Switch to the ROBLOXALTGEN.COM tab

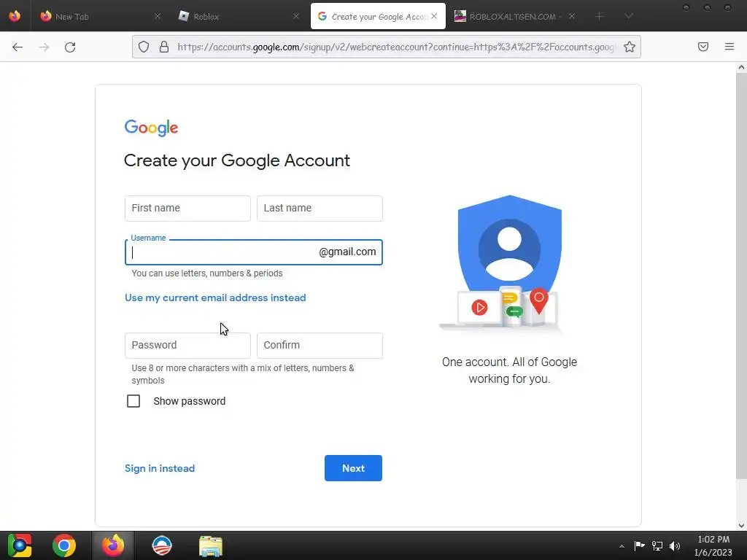click(514, 17)
